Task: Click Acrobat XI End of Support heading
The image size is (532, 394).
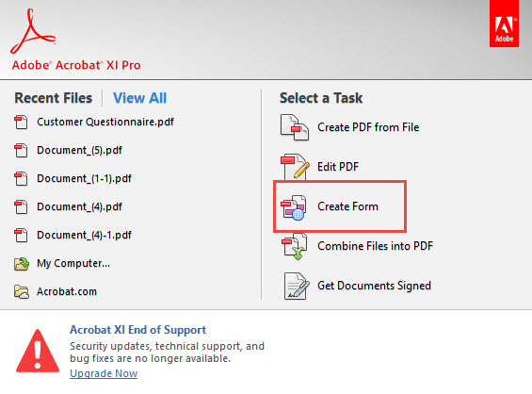Action: pos(137,330)
